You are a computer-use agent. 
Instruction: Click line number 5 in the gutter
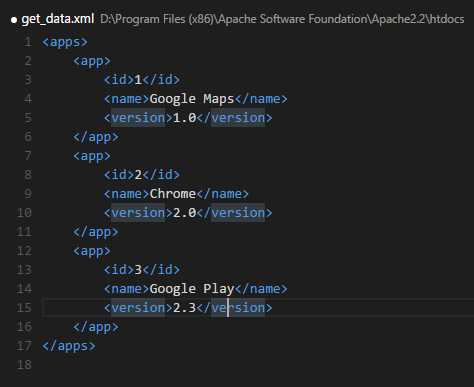(x=28, y=118)
